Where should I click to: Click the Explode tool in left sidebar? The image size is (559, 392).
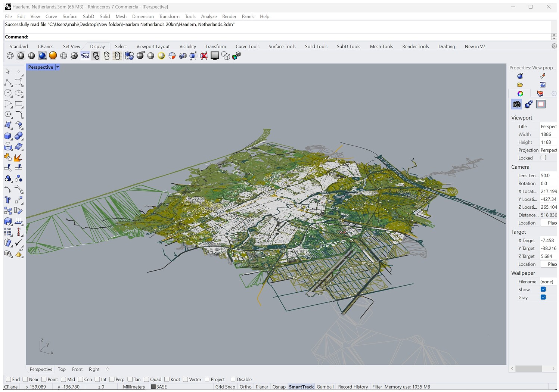click(18, 158)
